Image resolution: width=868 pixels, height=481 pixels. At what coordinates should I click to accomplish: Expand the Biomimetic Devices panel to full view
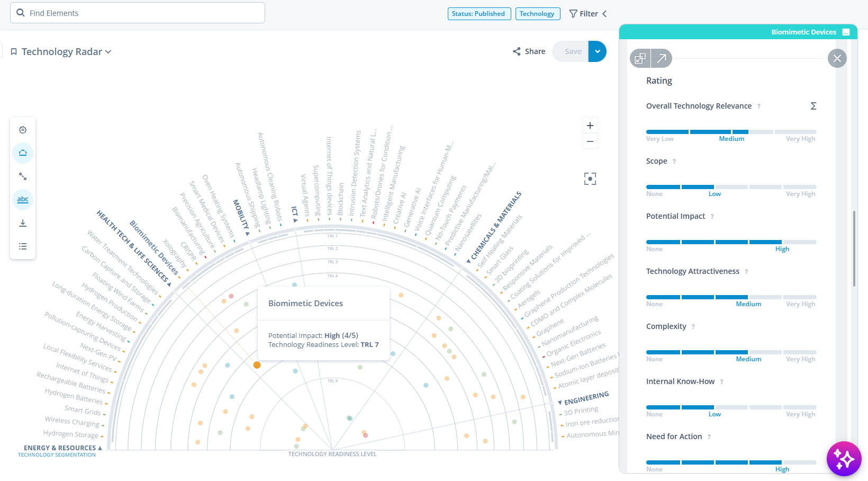[640, 58]
